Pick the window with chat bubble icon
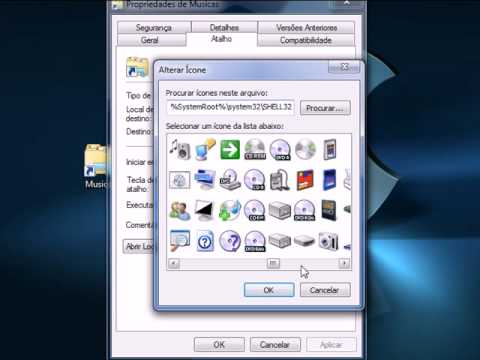This screenshot has width=480, height=360. (180, 241)
